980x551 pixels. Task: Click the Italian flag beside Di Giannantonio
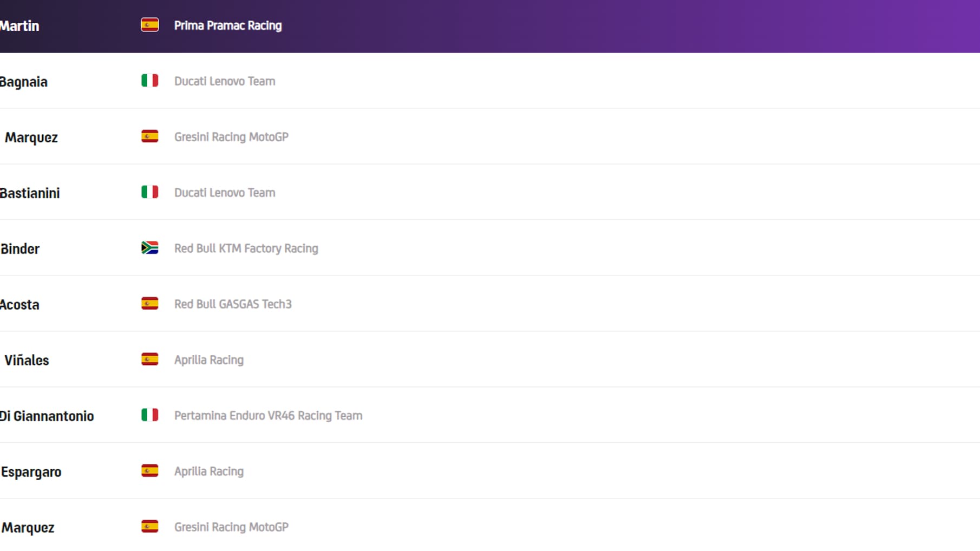pos(149,415)
